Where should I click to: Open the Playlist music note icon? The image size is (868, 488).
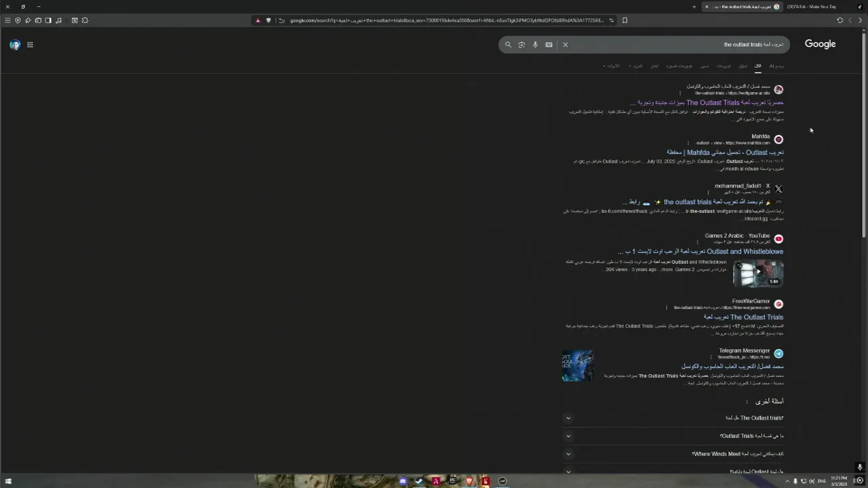[x=58, y=20]
